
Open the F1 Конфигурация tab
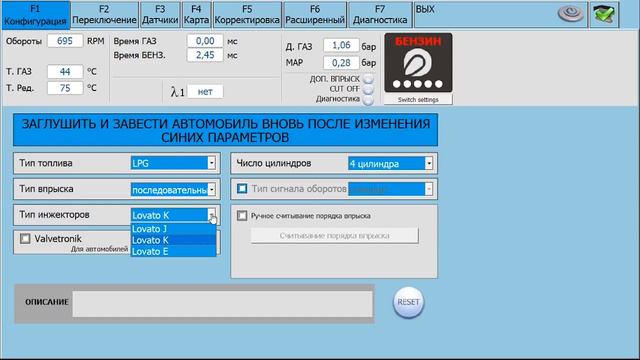(36, 15)
